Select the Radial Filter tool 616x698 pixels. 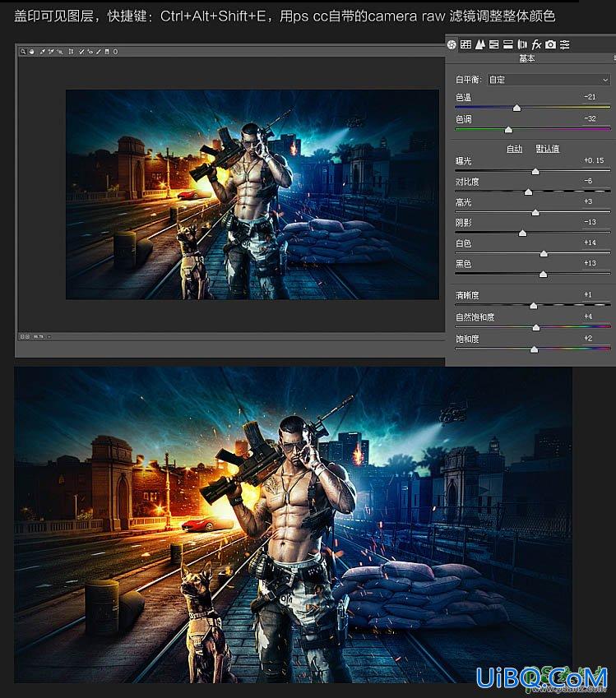(115, 52)
